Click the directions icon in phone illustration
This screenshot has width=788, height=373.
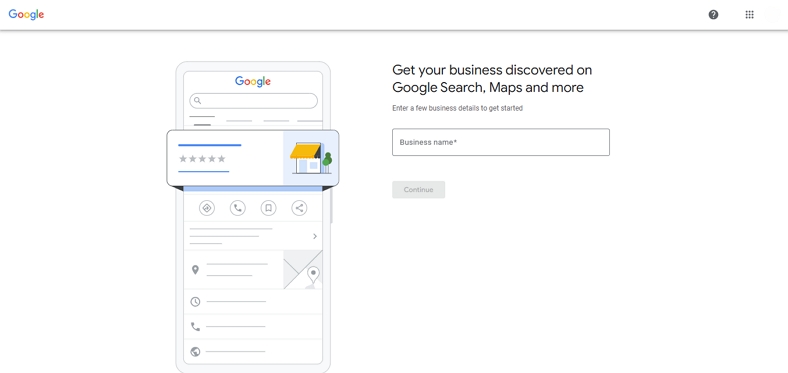point(207,208)
